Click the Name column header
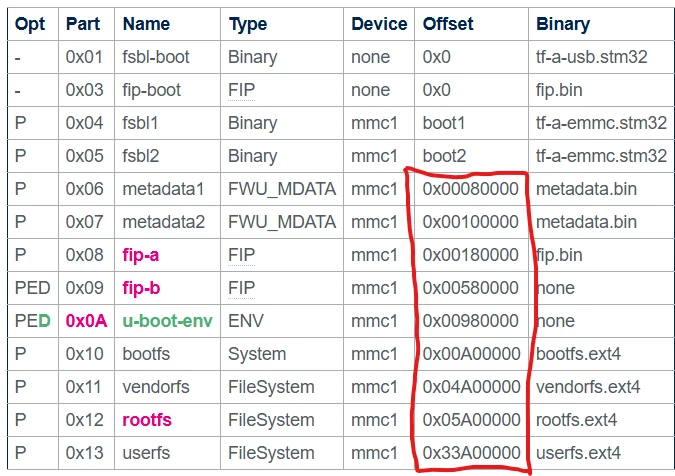This screenshot has width=675, height=476. 146,24
